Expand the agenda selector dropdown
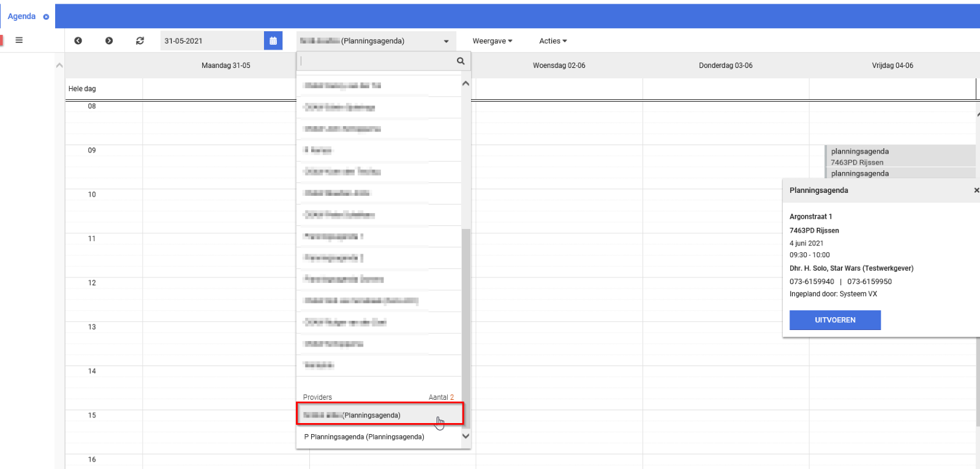This screenshot has height=469, width=980. (x=446, y=42)
